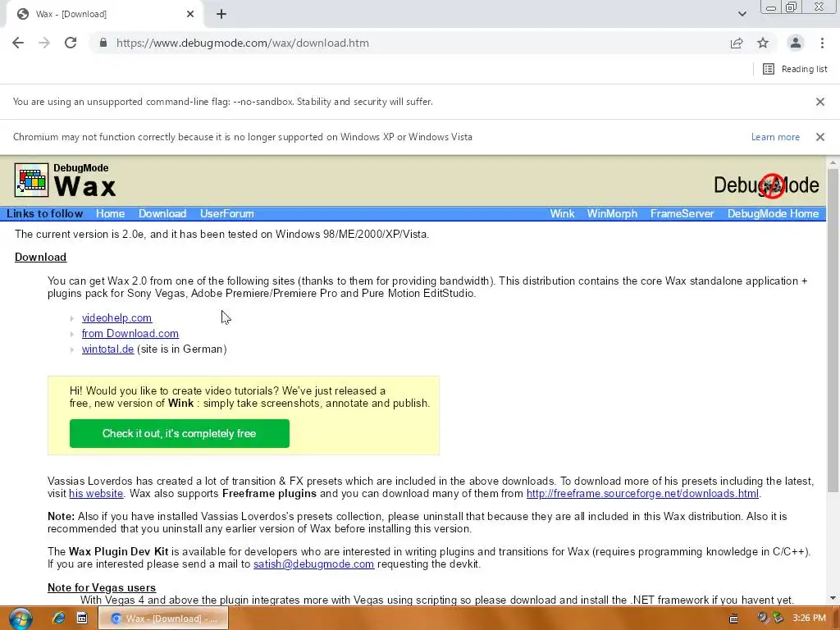Open the wintotal.de download link
The image size is (840, 630).
pos(107,349)
